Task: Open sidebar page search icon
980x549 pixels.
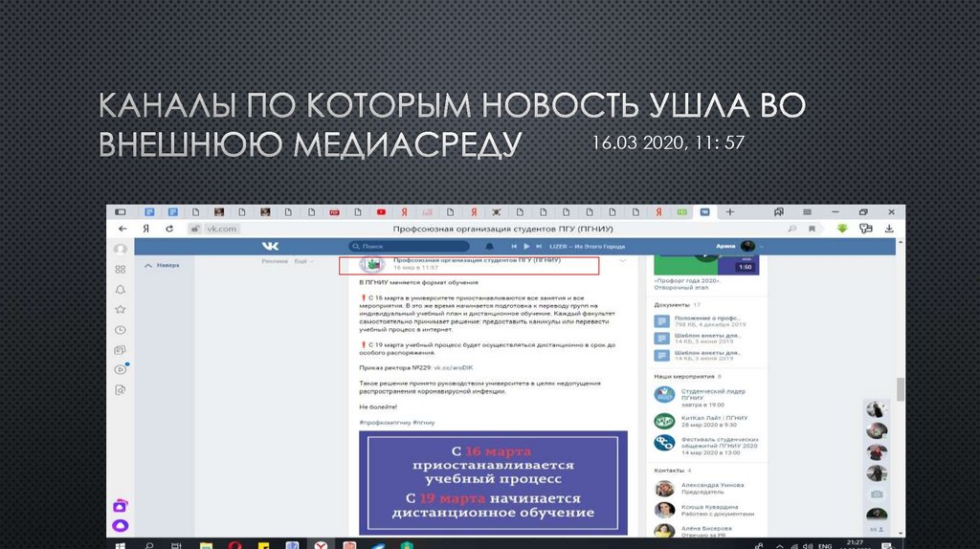Action: point(120,389)
